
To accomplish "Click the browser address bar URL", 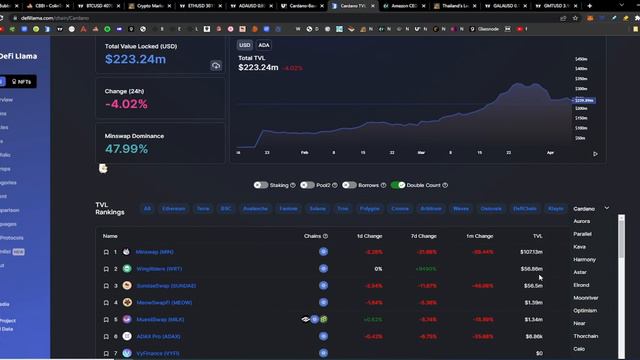I will coord(55,18).
